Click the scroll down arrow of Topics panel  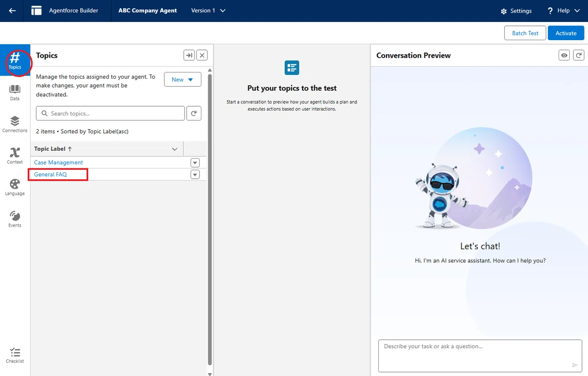click(210, 374)
